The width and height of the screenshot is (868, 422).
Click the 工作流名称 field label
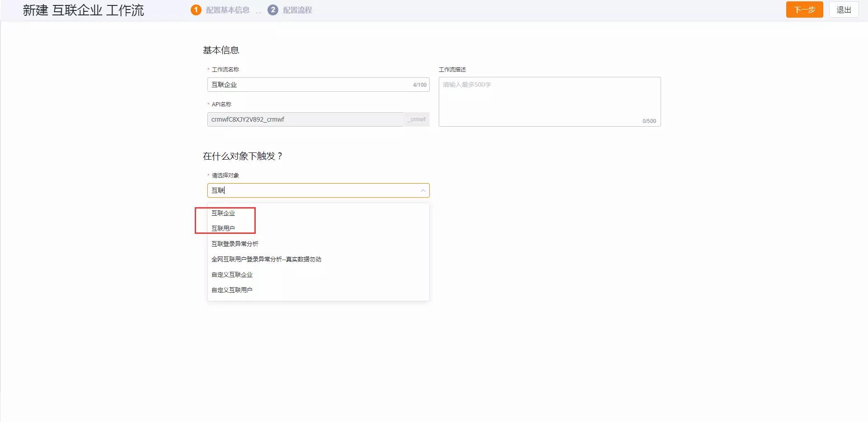click(225, 70)
